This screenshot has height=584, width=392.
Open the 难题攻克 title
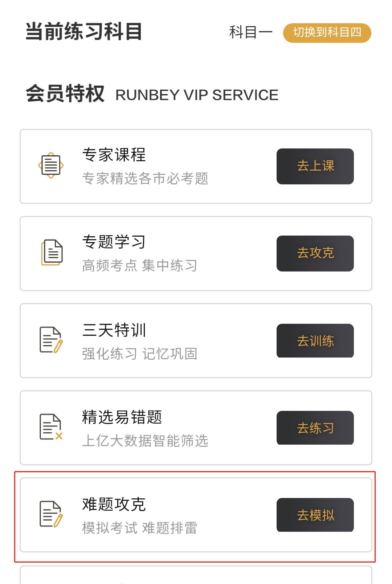[114, 505]
